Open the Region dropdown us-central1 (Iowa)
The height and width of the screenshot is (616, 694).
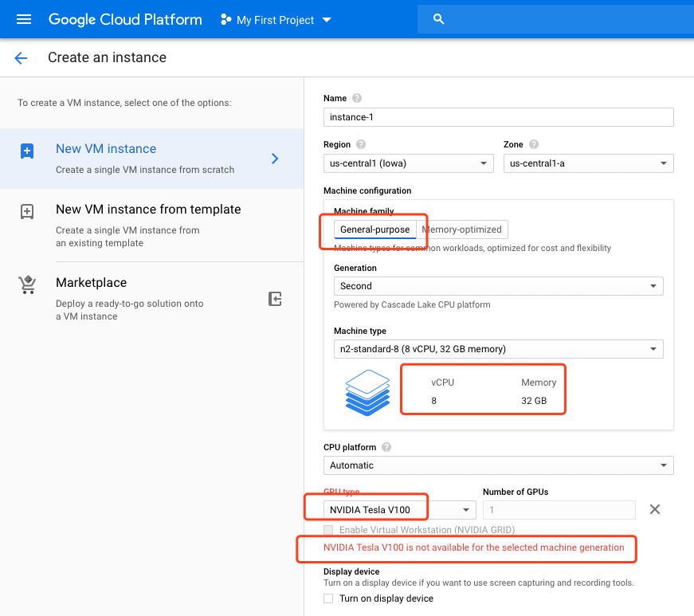pos(408,163)
